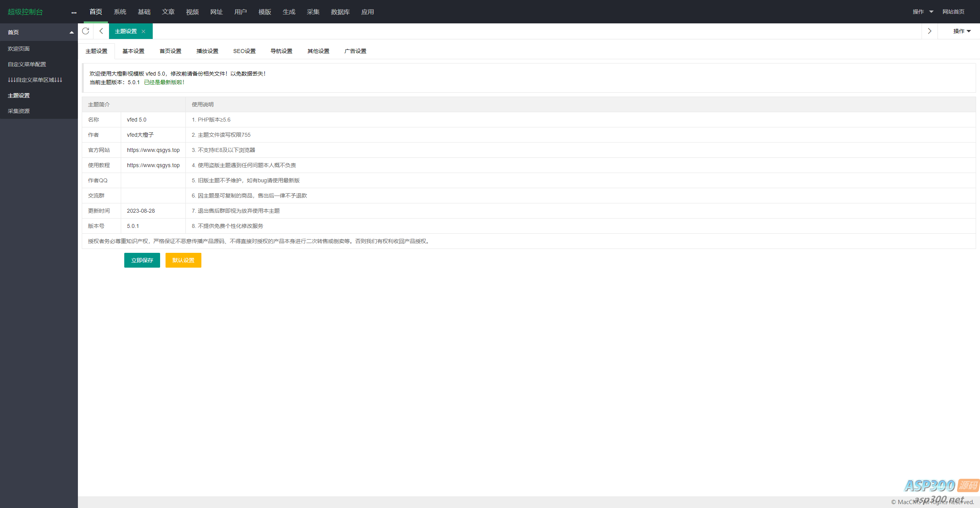Open the tab bar 操作 dropdown
980x508 pixels.
962,31
